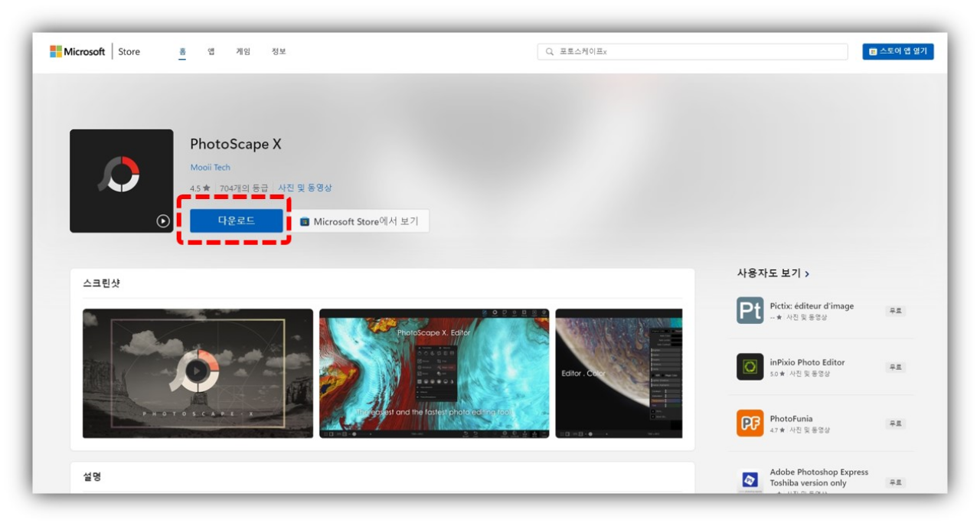Go to the 정보 tab

point(279,51)
